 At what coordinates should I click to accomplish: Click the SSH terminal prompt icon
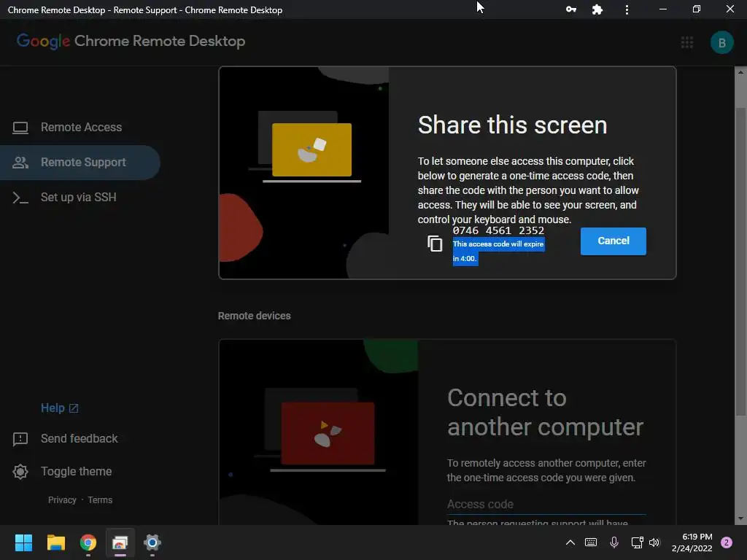pos(20,198)
